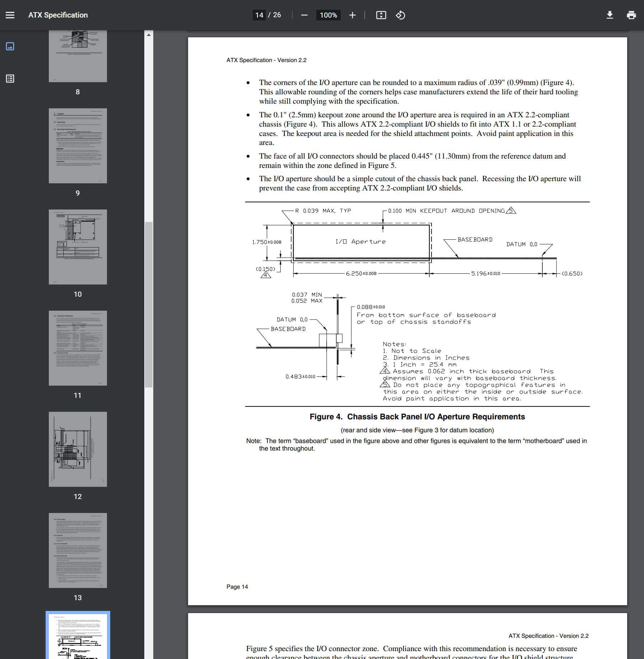Rotate the document counterclockwise
This screenshot has height=659, width=644.
pos(400,15)
